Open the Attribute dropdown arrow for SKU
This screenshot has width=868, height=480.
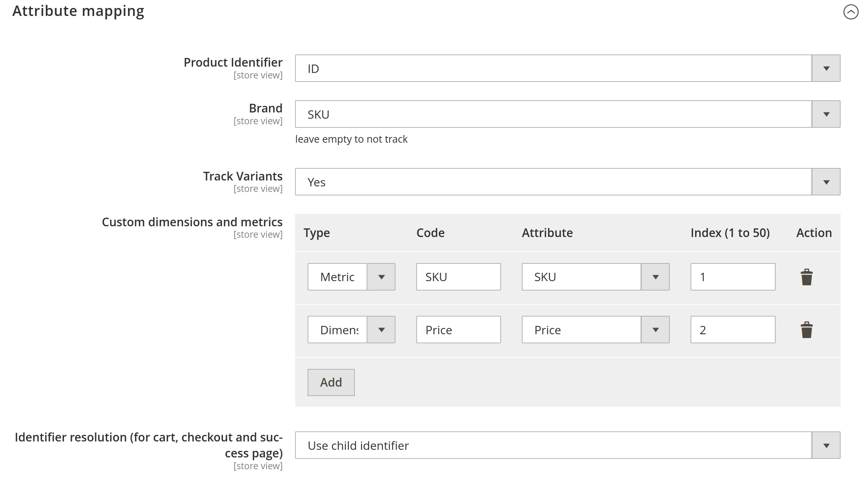[x=656, y=277]
